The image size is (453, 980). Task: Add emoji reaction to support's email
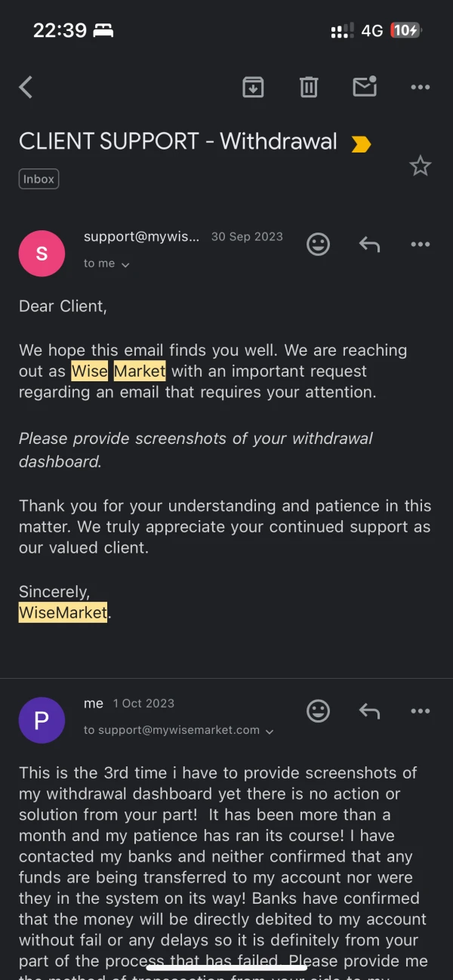[x=318, y=244]
